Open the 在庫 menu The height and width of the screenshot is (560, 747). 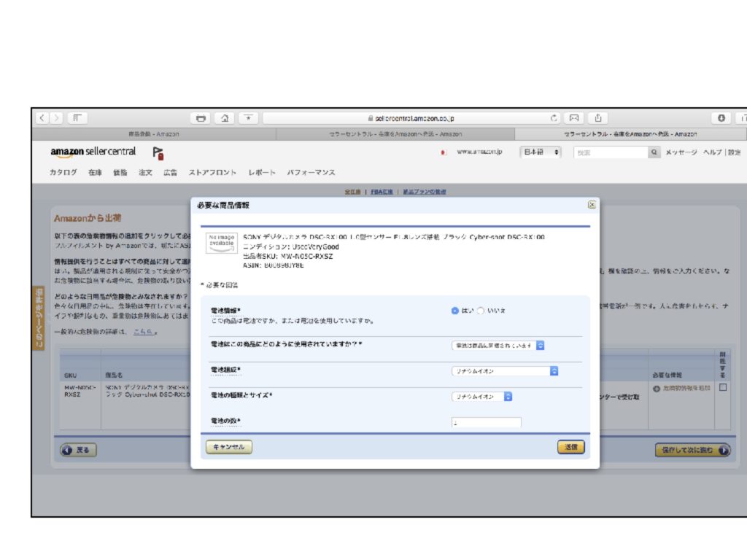95,172
